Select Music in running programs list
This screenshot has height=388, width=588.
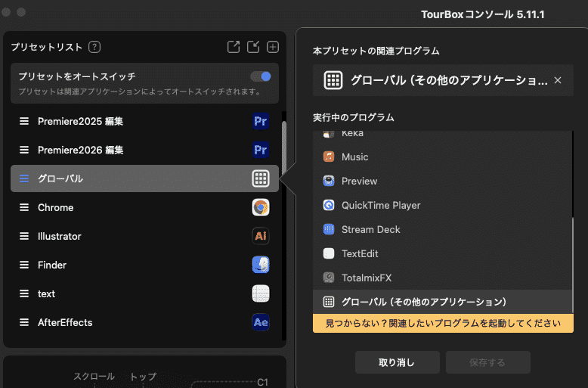click(354, 157)
